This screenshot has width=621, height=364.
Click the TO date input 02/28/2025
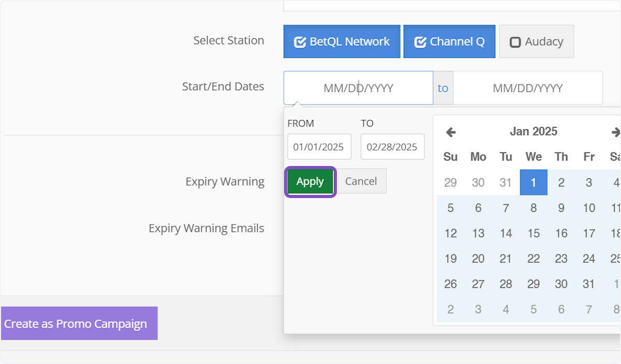coord(392,147)
